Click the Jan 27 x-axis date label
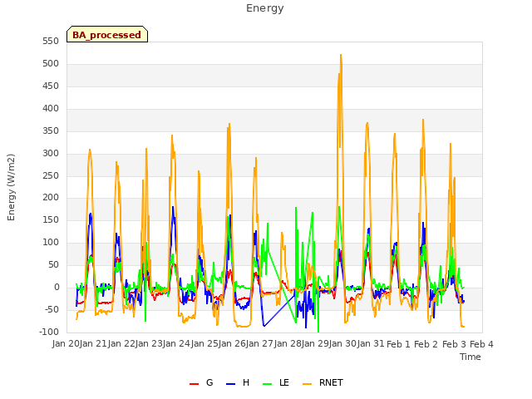Screen dimensions: 532x399 (259, 344)
